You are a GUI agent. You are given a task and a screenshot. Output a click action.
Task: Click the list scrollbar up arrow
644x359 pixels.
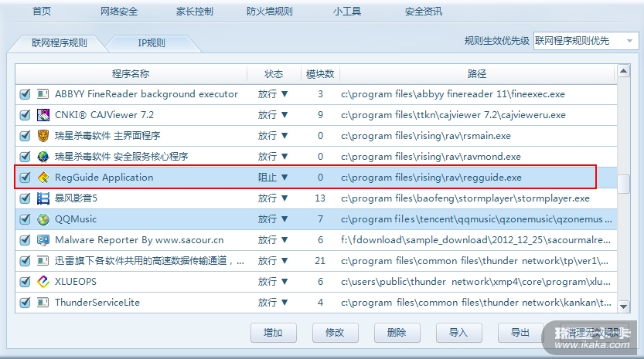(623, 71)
